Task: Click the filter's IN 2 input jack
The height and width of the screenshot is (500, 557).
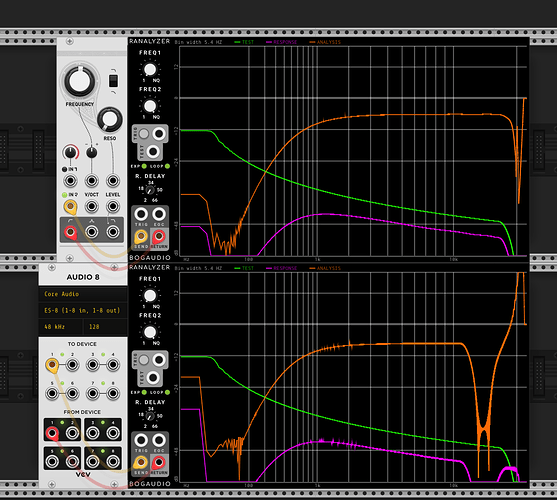Action: pos(70,206)
